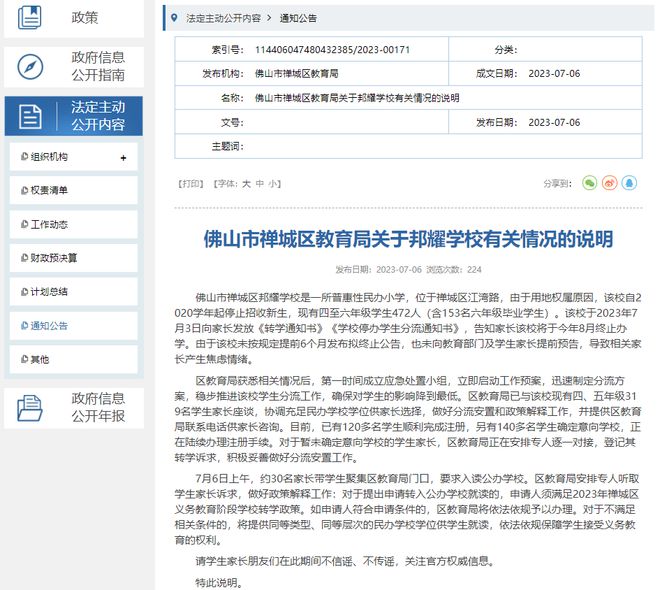Click location pin icon in breadcrumb

[x=174, y=18]
